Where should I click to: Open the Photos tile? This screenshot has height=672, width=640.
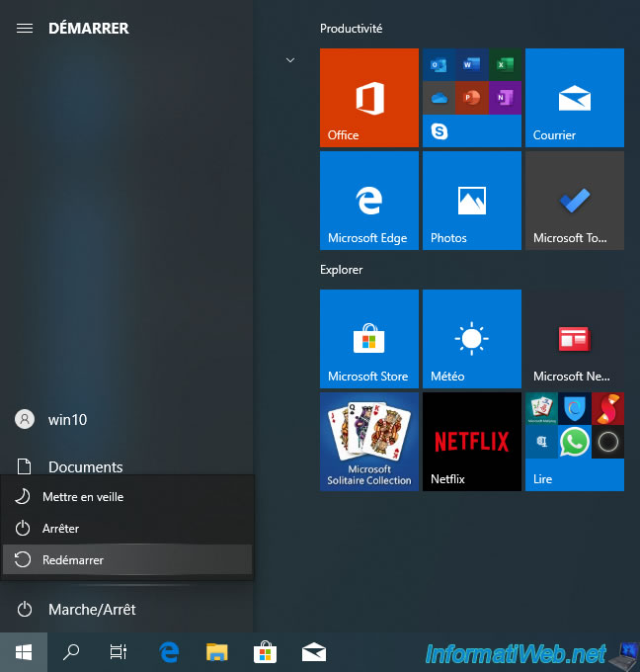(x=471, y=201)
